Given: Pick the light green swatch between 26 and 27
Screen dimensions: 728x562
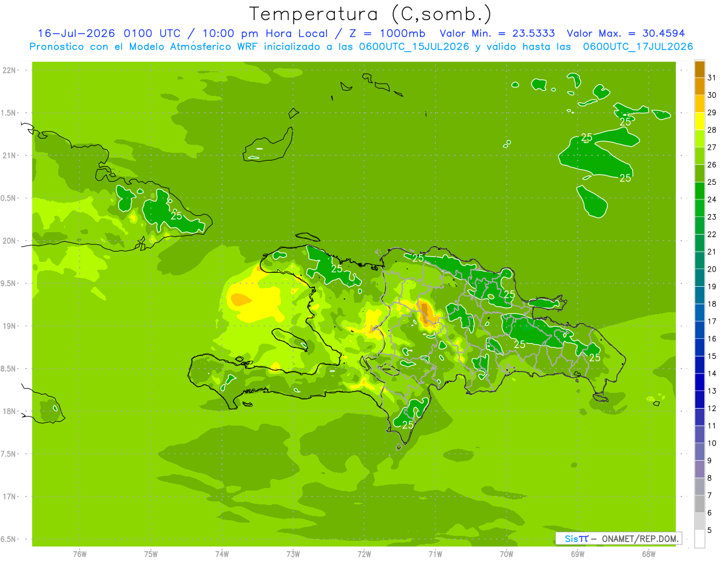Looking at the screenshot, I should tap(699, 156).
